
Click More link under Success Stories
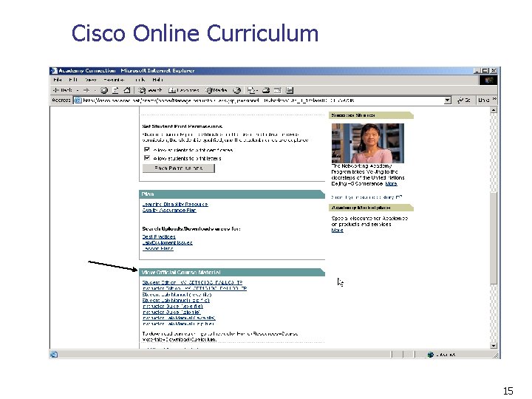tap(391, 183)
